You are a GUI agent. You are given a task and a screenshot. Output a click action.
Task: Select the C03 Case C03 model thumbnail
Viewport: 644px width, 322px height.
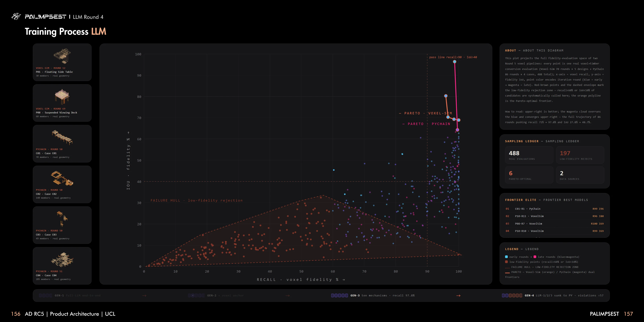(x=62, y=219)
